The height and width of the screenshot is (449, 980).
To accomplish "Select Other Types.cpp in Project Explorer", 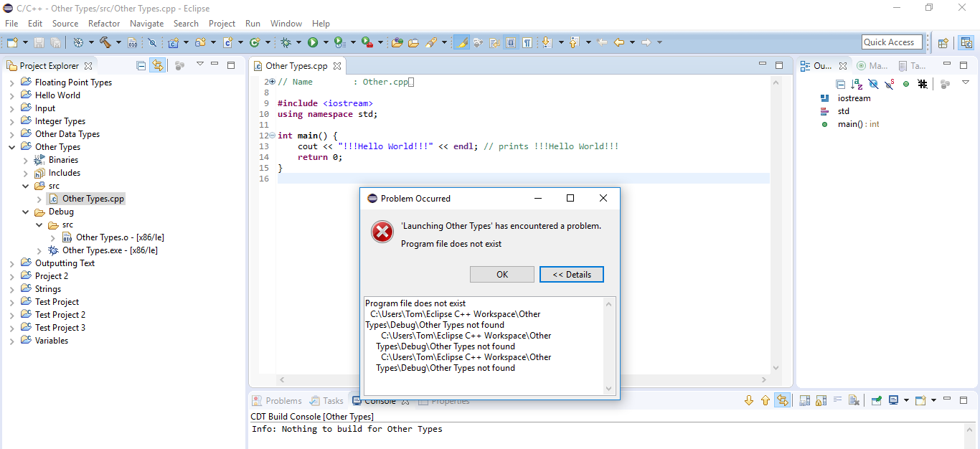I will pyautogui.click(x=93, y=199).
